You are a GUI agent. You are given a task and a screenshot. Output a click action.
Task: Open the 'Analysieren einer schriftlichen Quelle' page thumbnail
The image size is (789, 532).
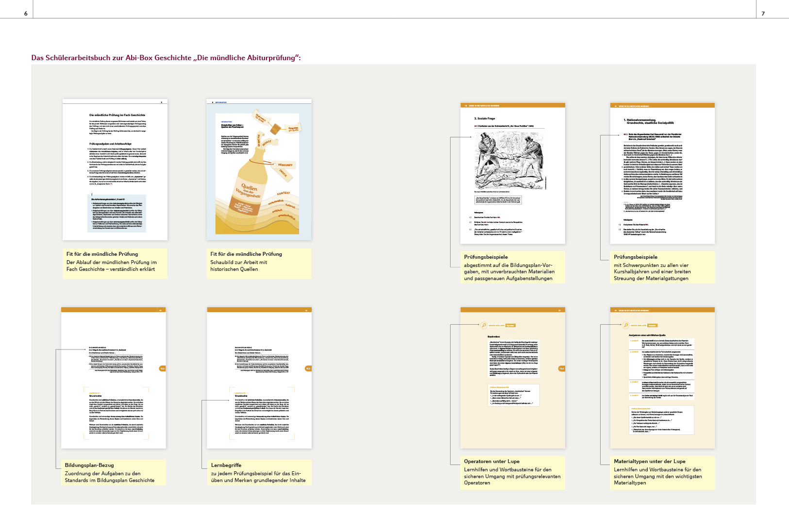(662, 378)
